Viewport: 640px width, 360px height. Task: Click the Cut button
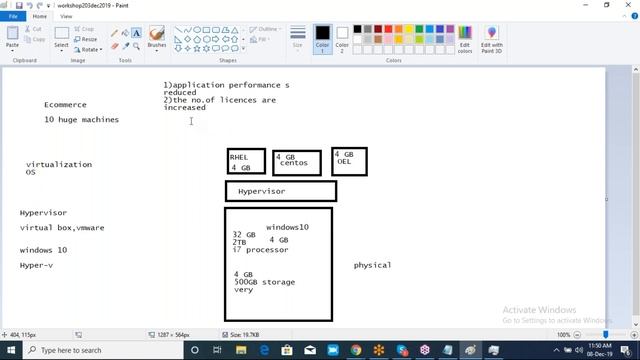click(33, 29)
